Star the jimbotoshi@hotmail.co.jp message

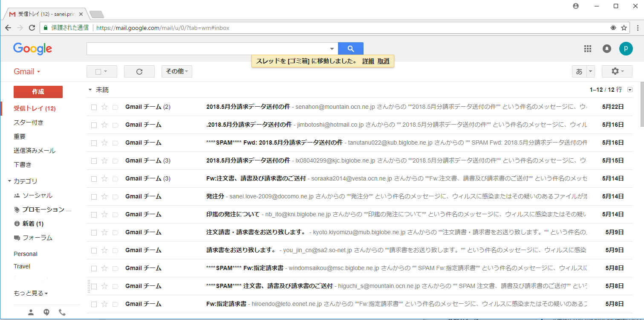pyautogui.click(x=104, y=125)
